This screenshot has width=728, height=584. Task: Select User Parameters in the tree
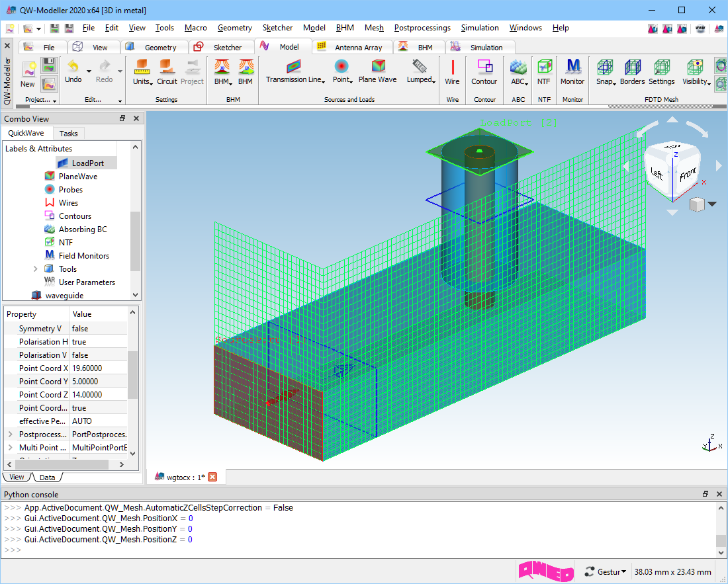(x=79, y=282)
